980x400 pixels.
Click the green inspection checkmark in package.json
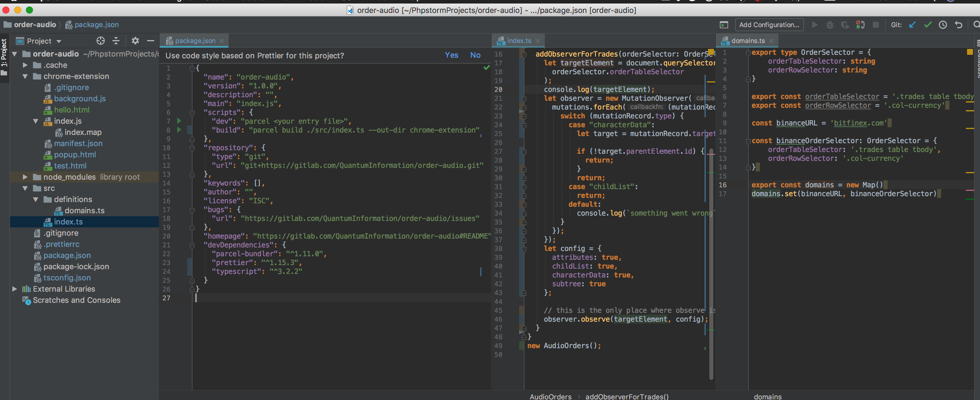[486, 68]
